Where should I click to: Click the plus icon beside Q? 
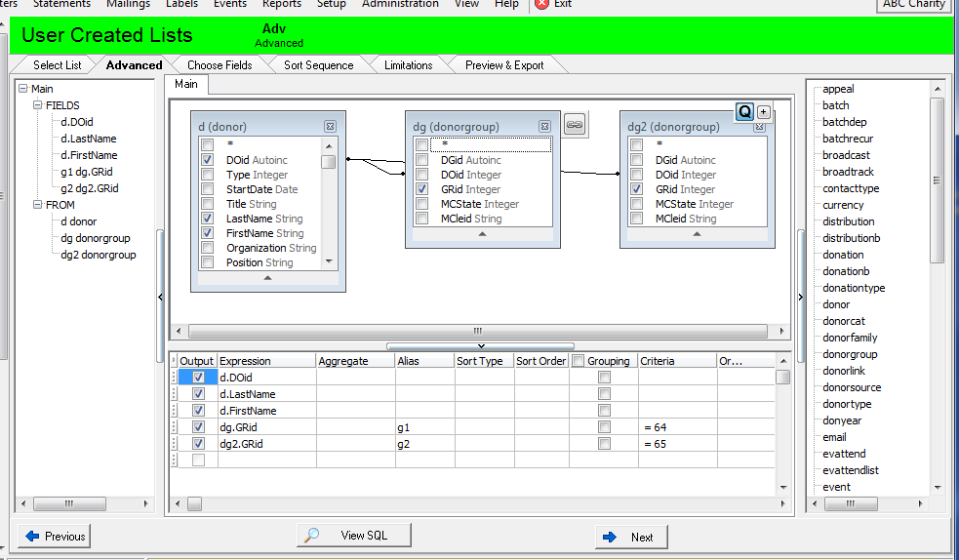pos(764,112)
